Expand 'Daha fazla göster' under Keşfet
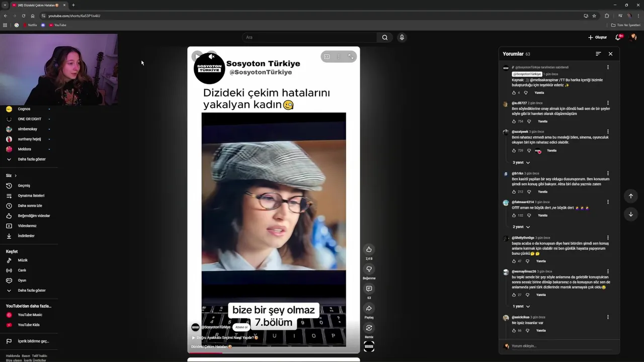Image resolution: width=644 pixels, height=362 pixels. (31, 291)
